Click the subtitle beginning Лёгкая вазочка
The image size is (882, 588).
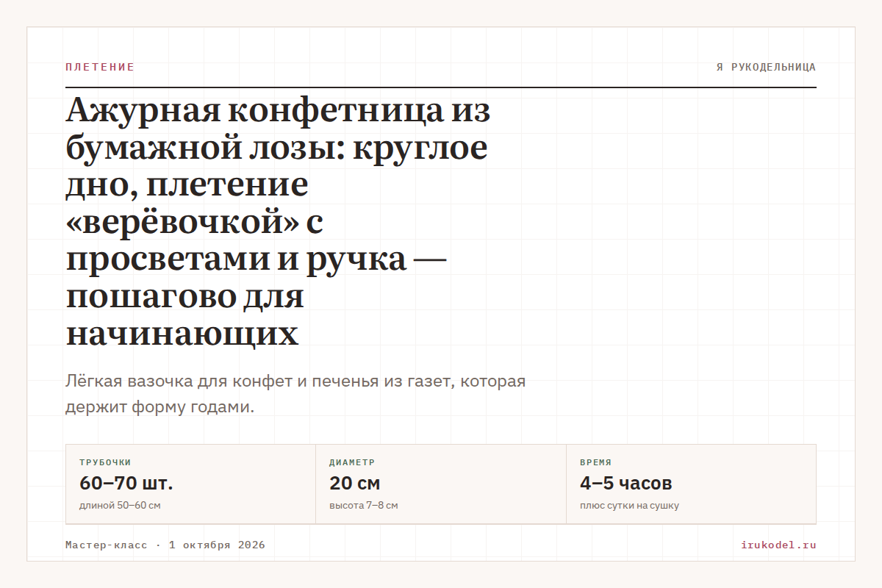(x=295, y=394)
